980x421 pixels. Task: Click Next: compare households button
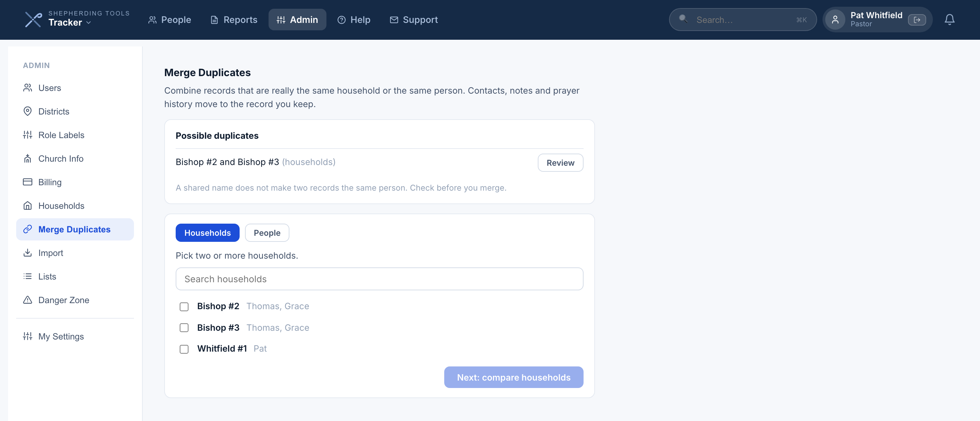coord(513,377)
